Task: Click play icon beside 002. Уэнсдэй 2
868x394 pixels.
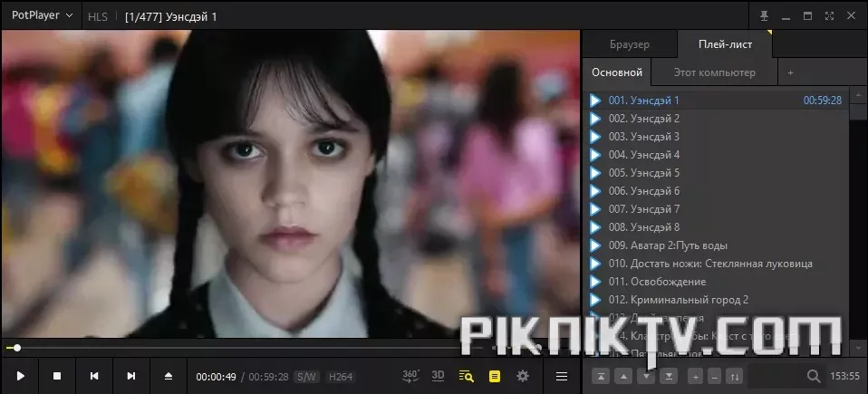Action: (595, 119)
